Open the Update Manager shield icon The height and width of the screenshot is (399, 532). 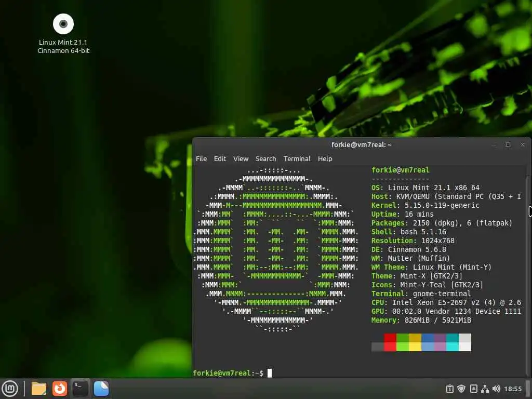(x=461, y=389)
